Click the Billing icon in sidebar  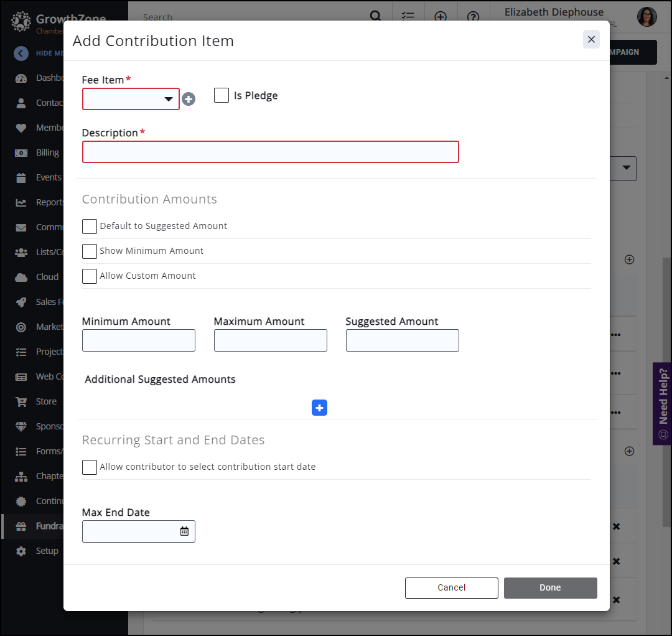21,152
